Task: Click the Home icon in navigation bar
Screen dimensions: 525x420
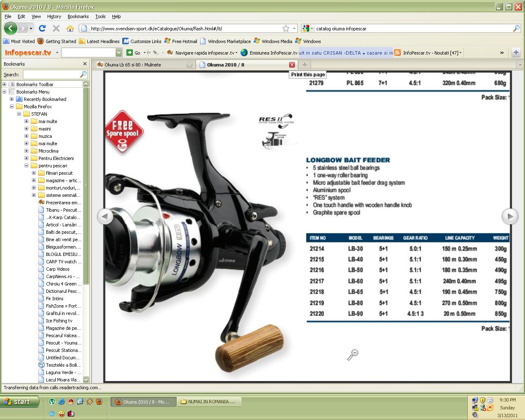Action: (70, 28)
